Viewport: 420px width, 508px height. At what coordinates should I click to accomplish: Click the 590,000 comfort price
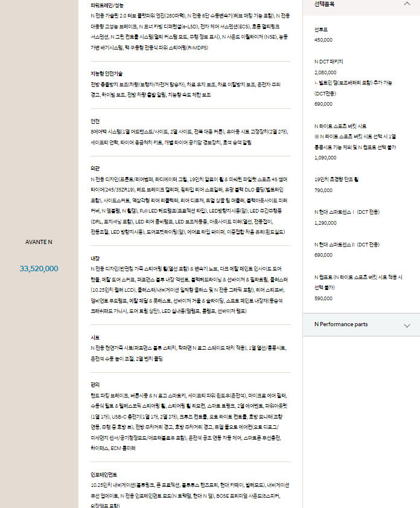(323, 298)
